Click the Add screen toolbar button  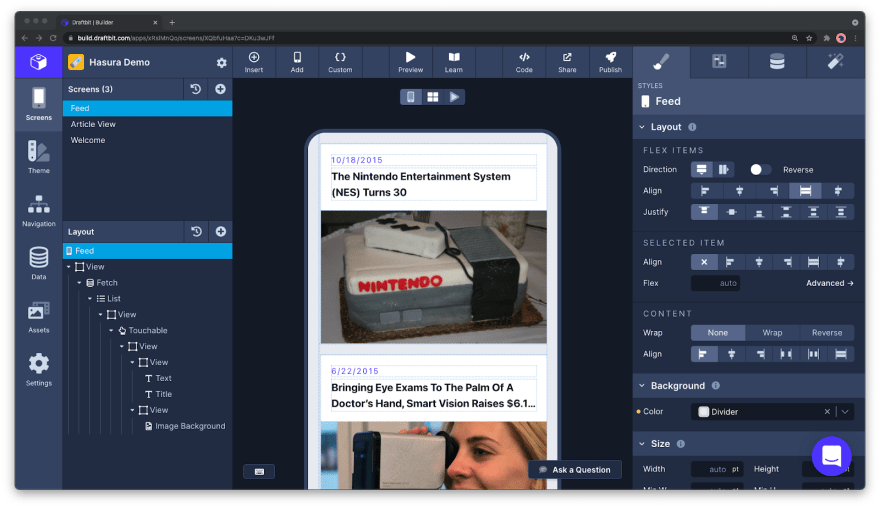[x=297, y=62]
